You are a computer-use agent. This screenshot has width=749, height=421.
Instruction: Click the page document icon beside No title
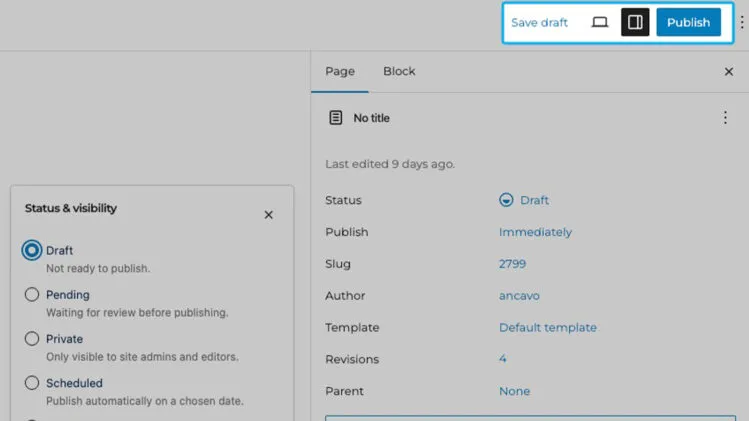pos(335,118)
